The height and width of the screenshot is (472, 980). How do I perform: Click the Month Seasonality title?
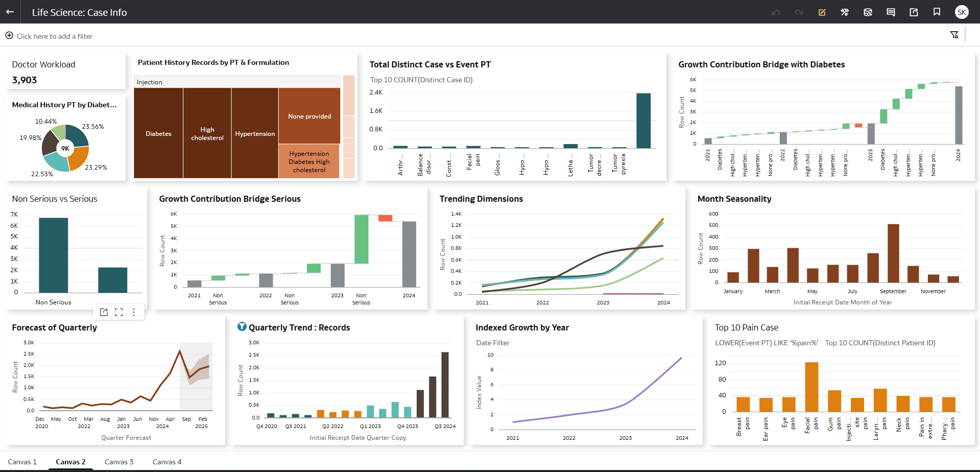click(x=734, y=199)
